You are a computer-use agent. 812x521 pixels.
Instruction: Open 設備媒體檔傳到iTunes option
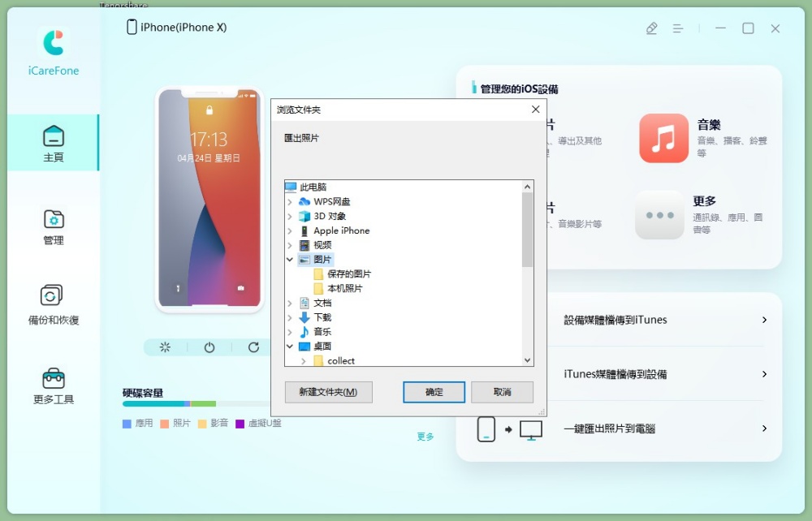point(615,320)
